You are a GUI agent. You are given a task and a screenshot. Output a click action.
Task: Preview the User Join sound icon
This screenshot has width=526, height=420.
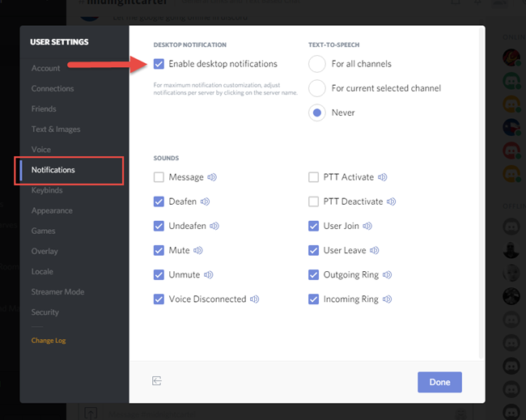click(367, 226)
